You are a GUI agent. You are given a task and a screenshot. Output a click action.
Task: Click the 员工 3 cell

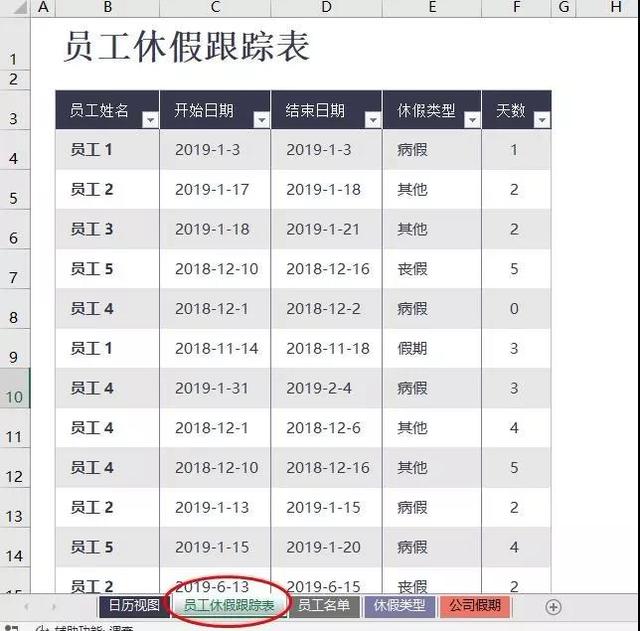(107, 229)
